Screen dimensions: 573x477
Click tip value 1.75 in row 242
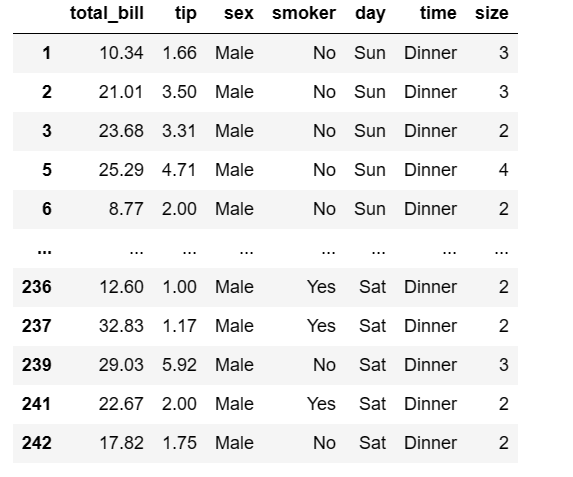179,443
